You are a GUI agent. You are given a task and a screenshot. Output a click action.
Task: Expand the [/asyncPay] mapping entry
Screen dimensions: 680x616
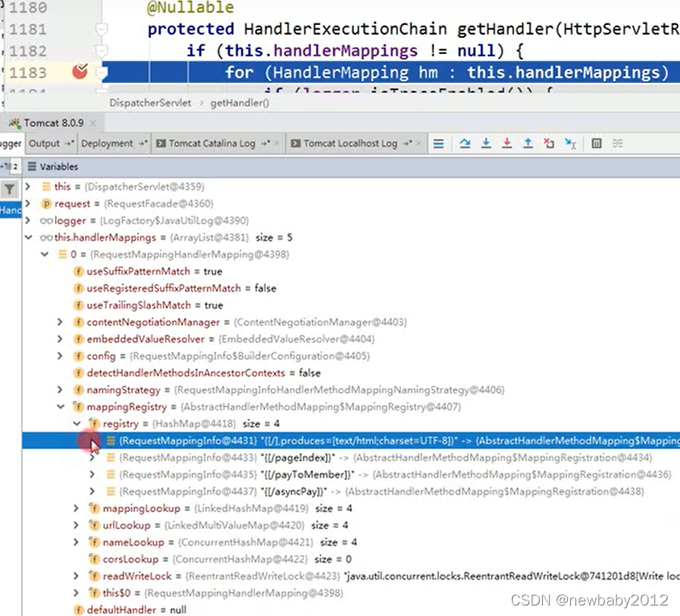pos(93,491)
